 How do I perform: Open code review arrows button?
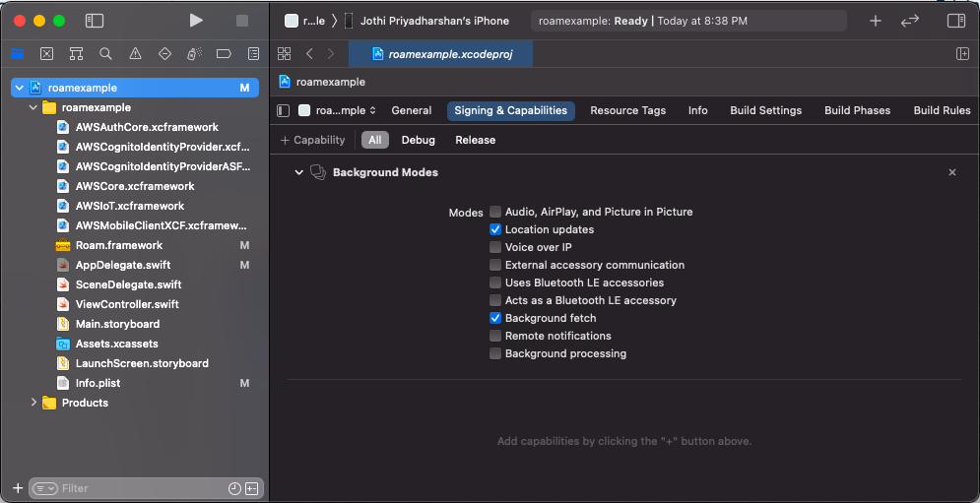(x=910, y=21)
